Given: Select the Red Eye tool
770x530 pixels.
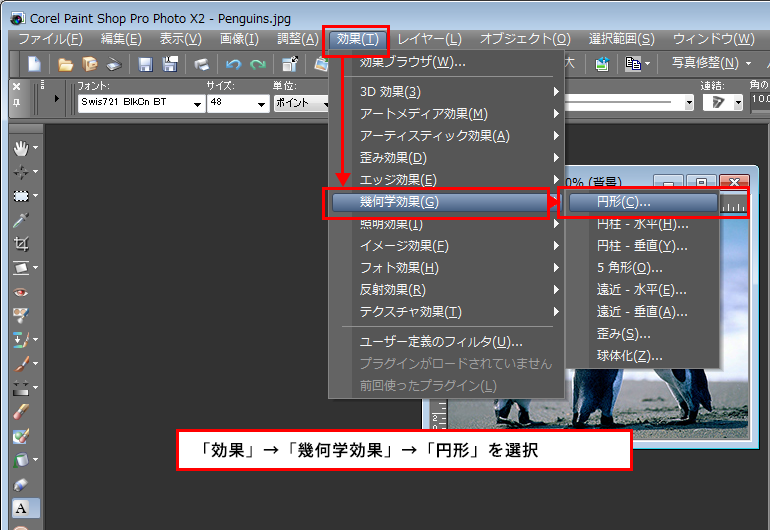Looking at the screenshot, I should (x=21, y=292).
